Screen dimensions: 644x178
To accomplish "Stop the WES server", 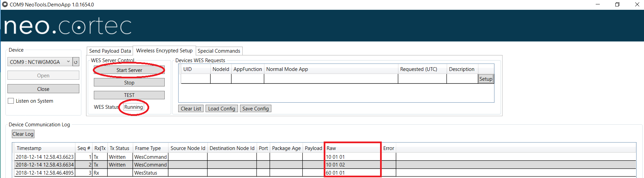I will pos(129,82).
